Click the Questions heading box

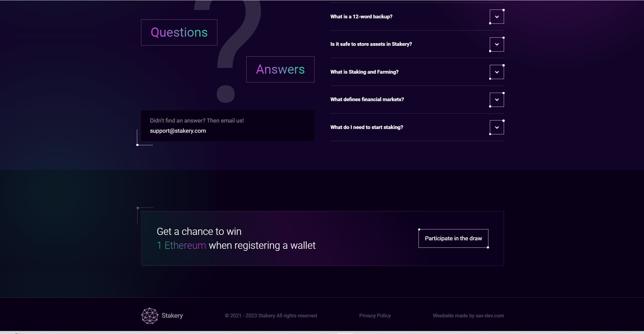point(179,32)
